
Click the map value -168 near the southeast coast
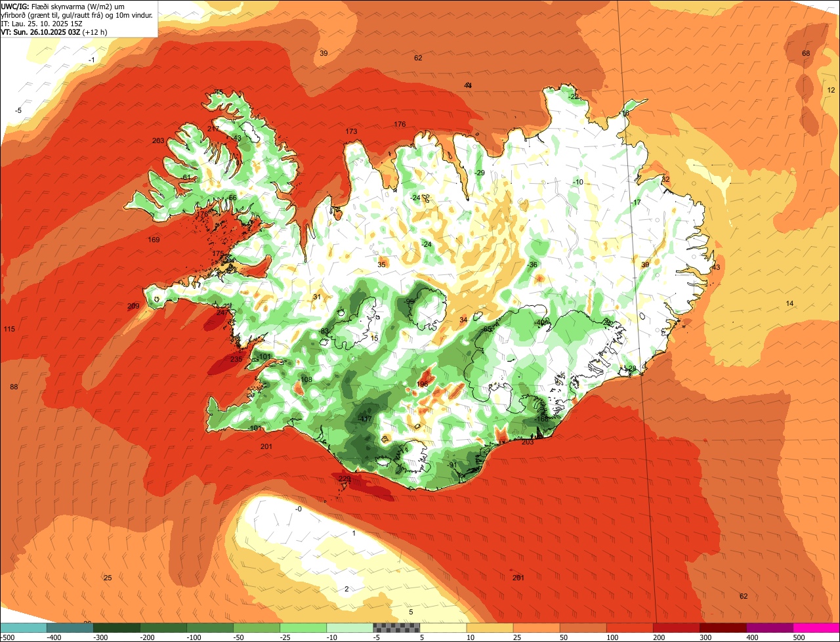pos(541,419)
